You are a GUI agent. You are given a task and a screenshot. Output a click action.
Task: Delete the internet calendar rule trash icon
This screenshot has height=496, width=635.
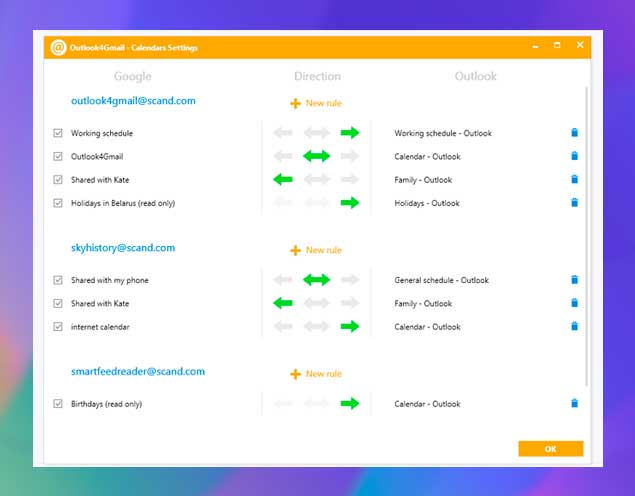[574, 326]
